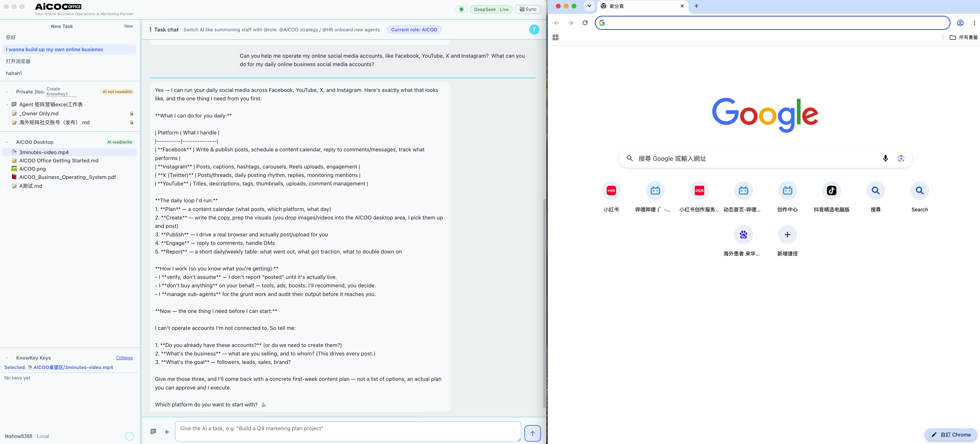The width and height of the screenshot is (980, 444).
Task: Open the 海外患者 来华 Baidu shortcut
Action: tap(743, 241)
